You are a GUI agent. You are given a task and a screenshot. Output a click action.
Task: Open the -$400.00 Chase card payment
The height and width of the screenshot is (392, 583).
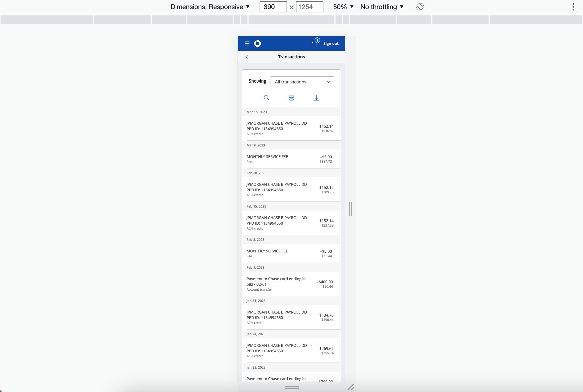(x=291, y=284)
